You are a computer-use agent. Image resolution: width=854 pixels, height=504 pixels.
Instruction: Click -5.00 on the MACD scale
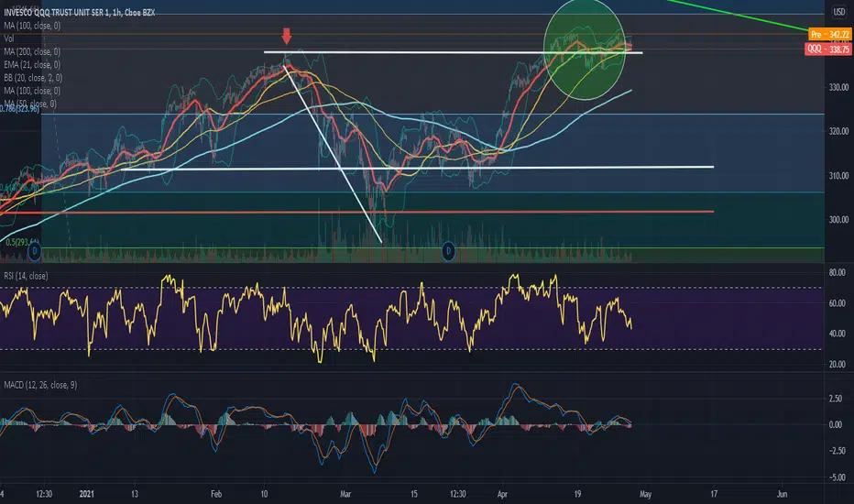pos(836,477)
